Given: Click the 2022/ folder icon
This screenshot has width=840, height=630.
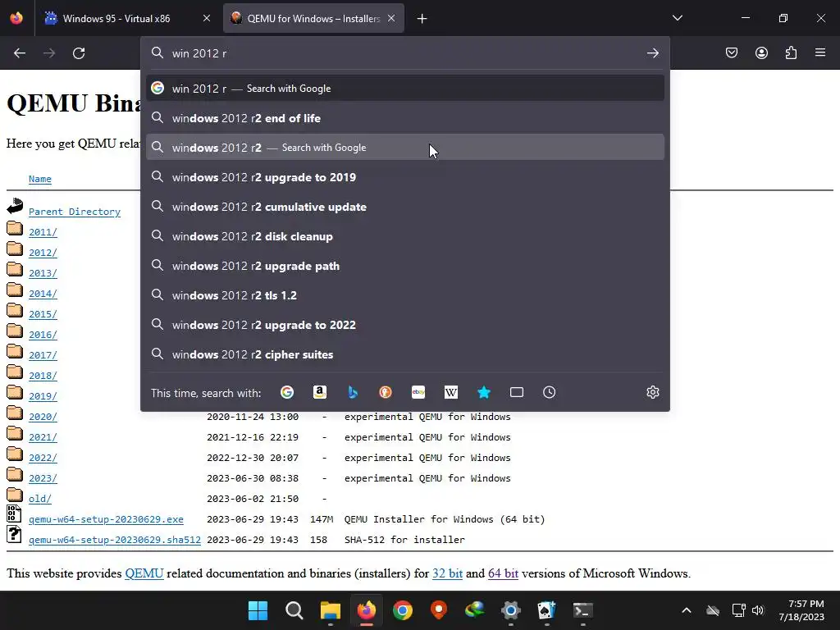Looking at the screenshot, I should (15, 454).
